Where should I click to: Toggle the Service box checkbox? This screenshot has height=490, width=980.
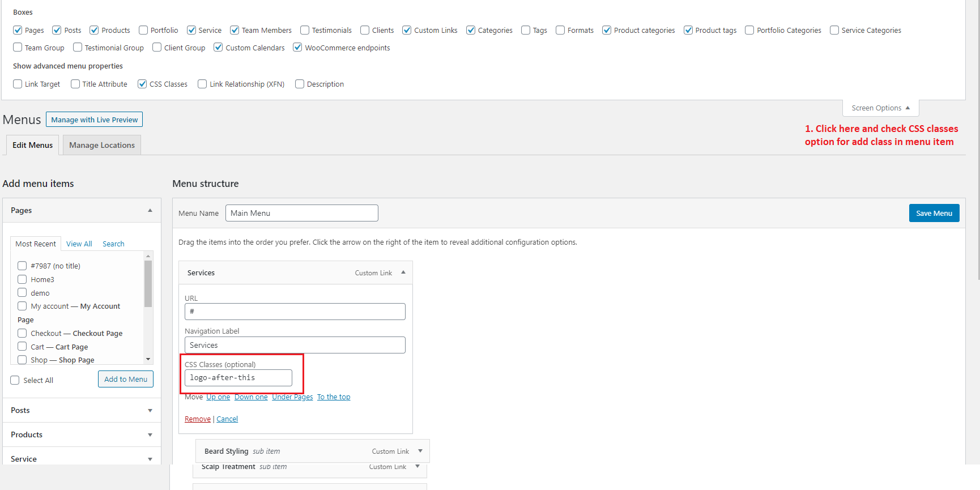point(191,30)
